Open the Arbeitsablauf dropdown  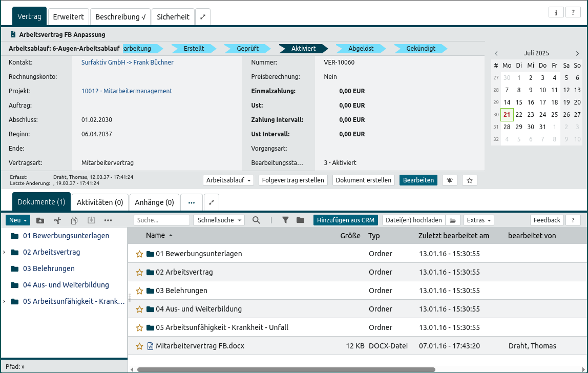[x=228, y=180]
